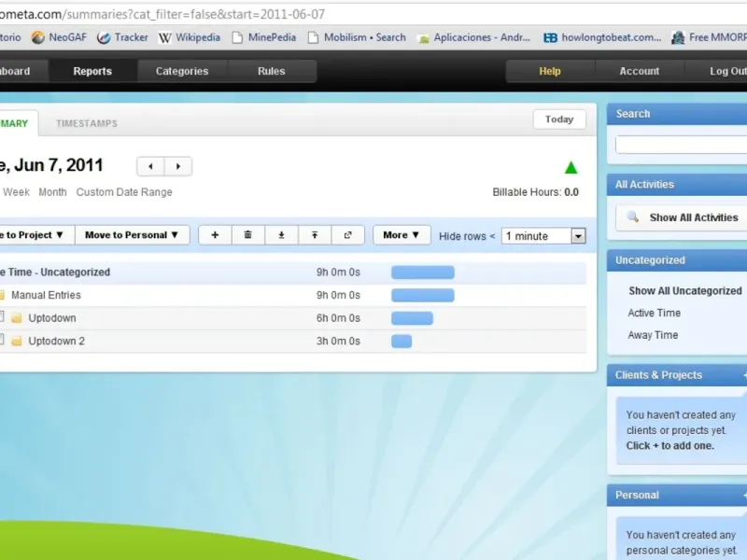Open the MinePedia bookmark

tap(264, 37)
